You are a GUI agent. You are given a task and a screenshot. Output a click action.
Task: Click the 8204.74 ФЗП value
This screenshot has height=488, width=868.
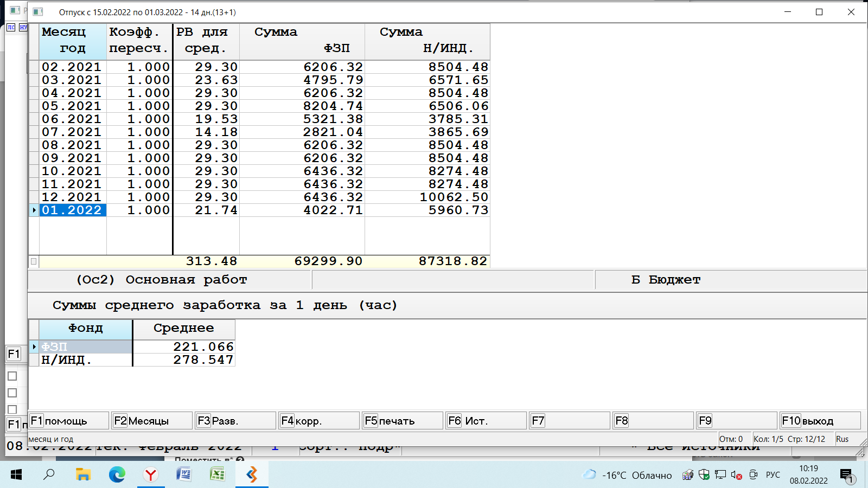[333, 106]
